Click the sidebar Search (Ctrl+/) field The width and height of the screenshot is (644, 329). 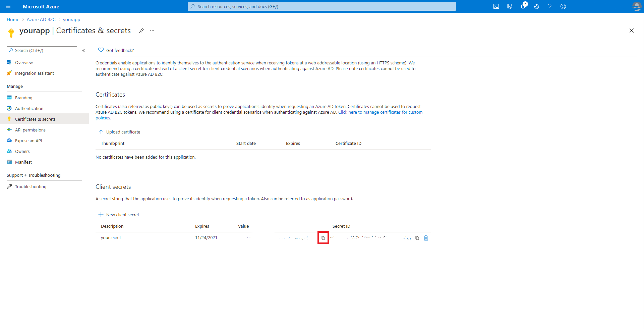tap(42, 50)
